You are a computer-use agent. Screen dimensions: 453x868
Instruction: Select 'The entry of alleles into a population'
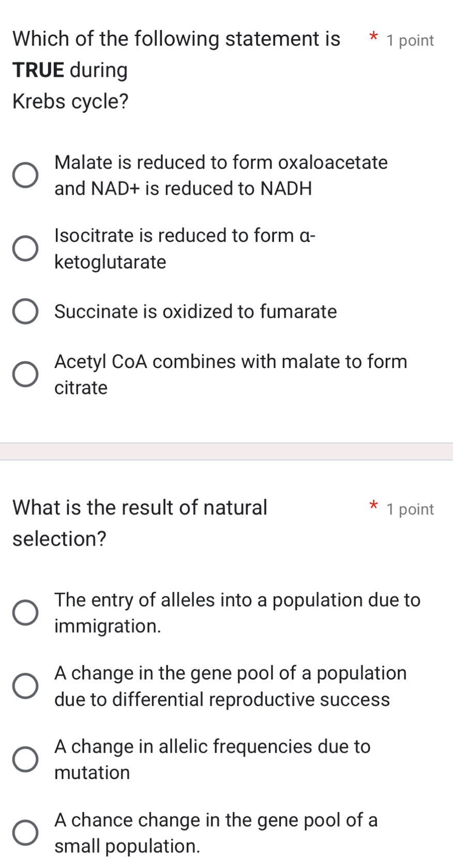pos(25,612)
